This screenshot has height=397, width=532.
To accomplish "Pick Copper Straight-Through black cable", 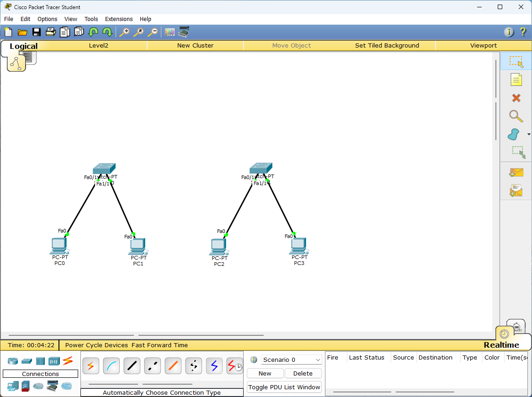I will (132, 366).
